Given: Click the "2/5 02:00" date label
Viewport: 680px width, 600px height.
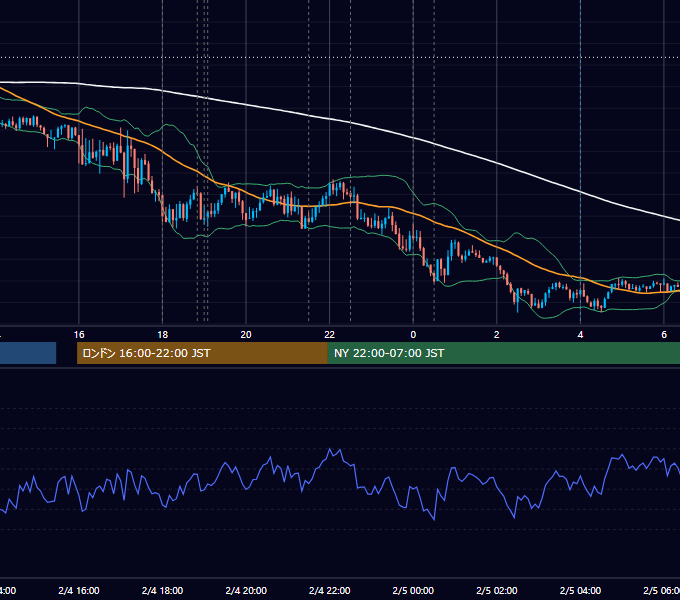Looking at the screenshot, I should pos(497,590).
